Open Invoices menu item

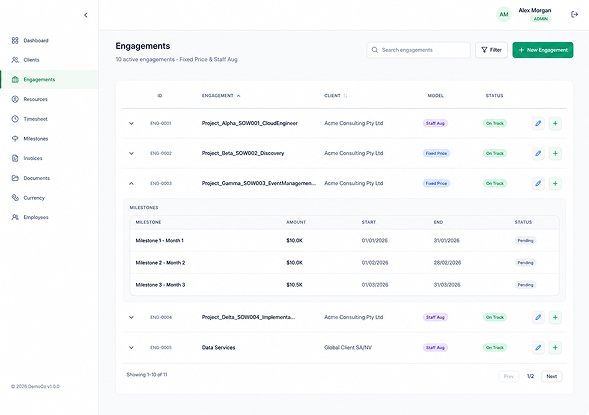[33, 158]
